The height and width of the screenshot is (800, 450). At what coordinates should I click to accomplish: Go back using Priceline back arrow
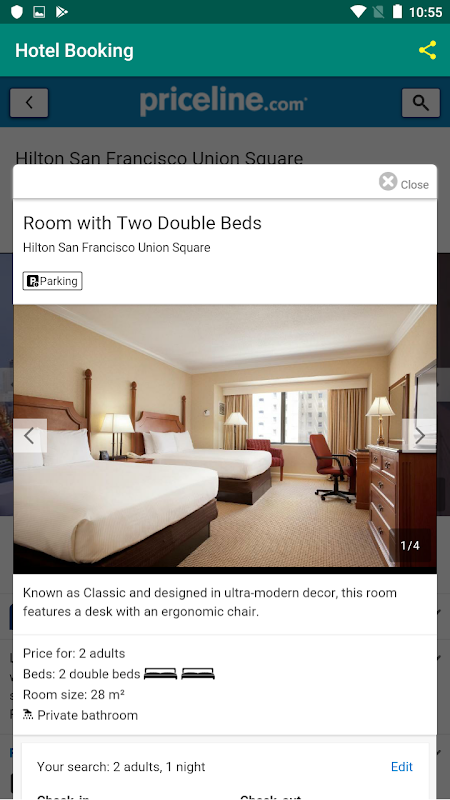point(29,103)
